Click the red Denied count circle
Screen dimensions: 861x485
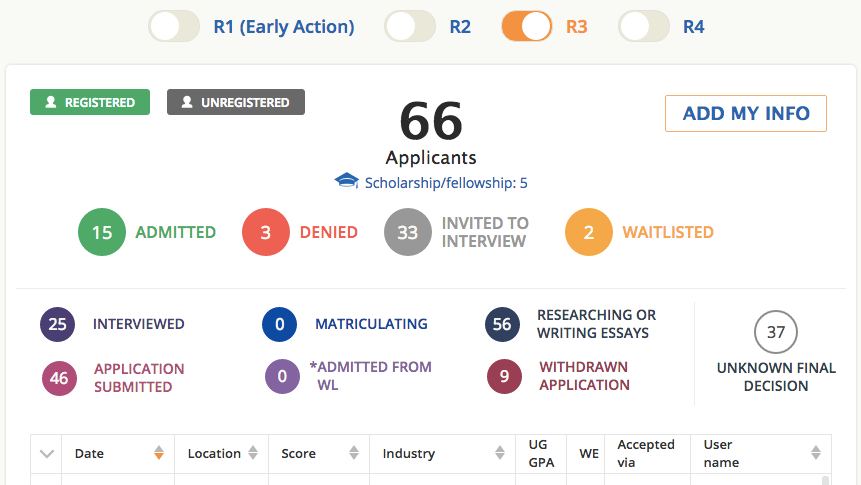click(x=266, y=232)
